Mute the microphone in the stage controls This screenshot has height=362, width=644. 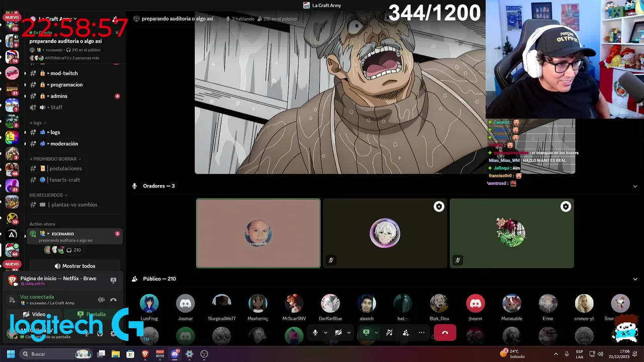[x=315, y=332]
